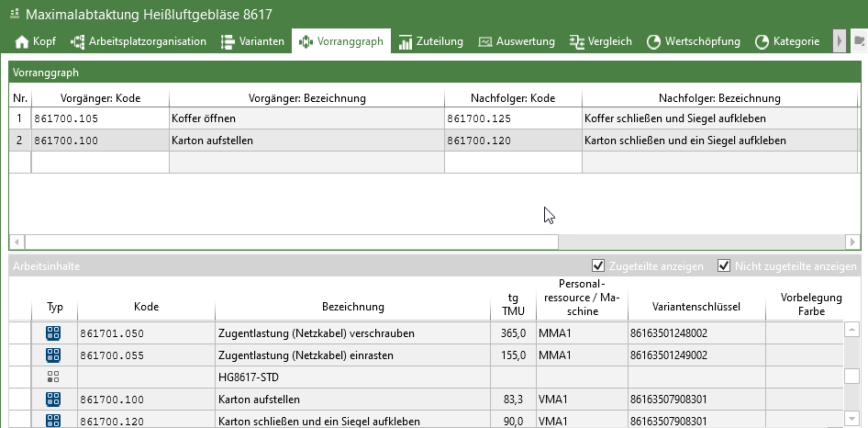This screenshot has height=428, width=868.
Task: Click the empty Nachfolger Kode input cell
Action: tap(513, 163)
